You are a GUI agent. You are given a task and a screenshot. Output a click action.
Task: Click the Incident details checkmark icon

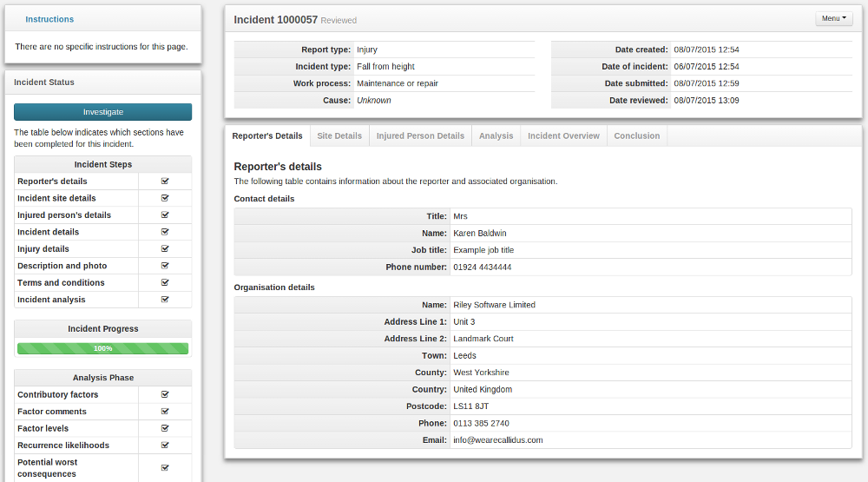pos(165,232)
